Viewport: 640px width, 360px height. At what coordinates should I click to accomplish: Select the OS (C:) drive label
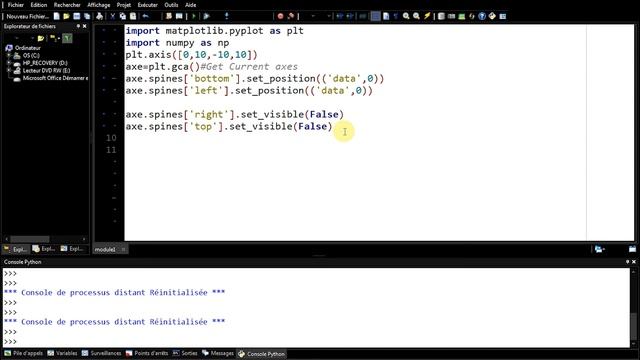(31, 56)
